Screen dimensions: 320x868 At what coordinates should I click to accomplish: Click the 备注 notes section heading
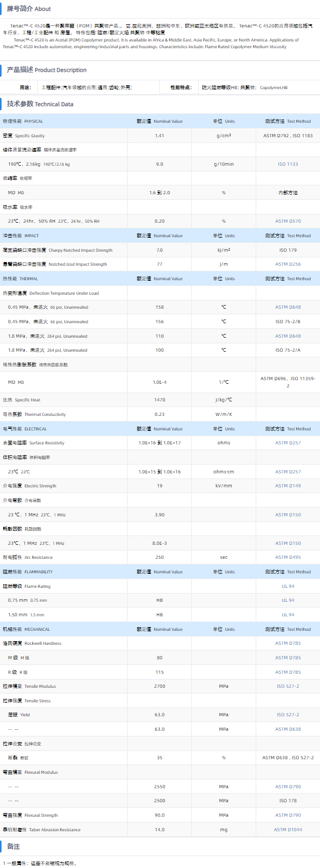[13, 846]
